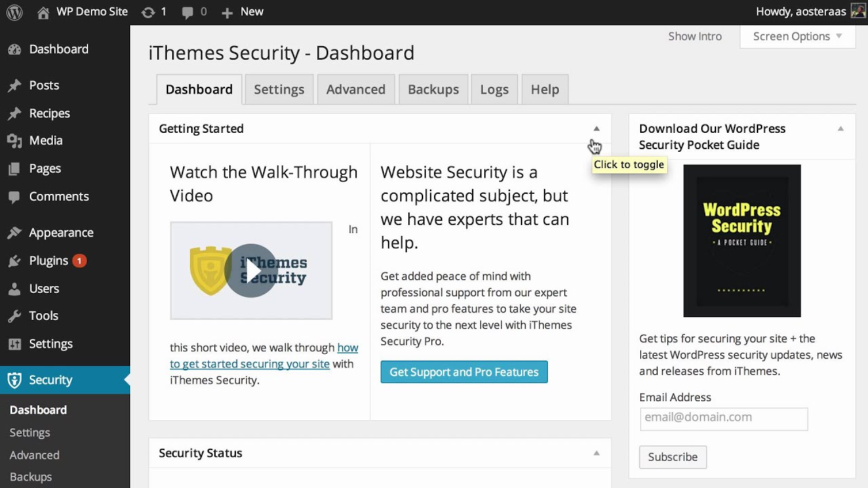Click the home icon beside WP Demo Site

click(x=43, y=12)
